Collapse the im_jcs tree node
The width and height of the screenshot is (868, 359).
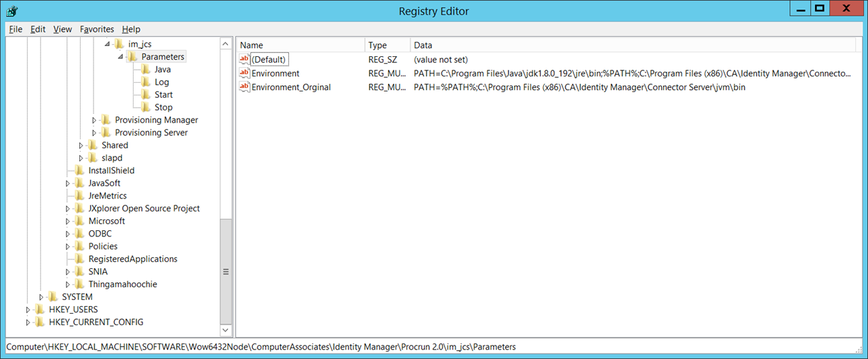(x=107, y=44)
